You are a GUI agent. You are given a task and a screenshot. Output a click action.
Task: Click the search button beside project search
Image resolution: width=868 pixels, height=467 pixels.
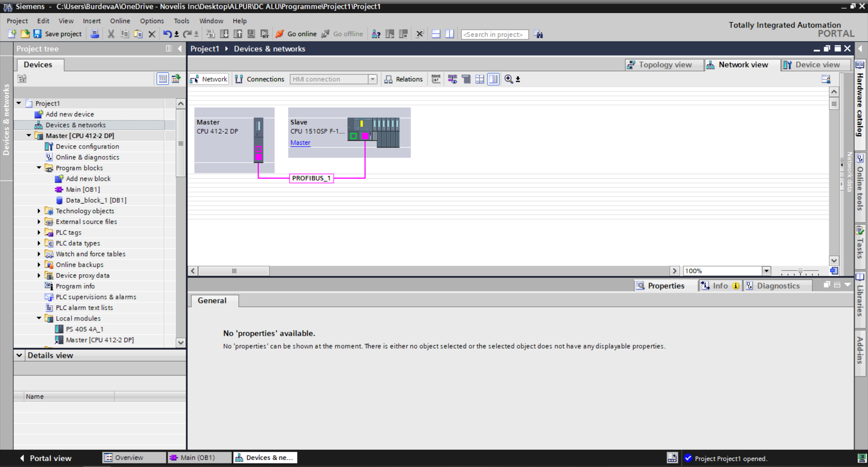[x=538, y=34]
